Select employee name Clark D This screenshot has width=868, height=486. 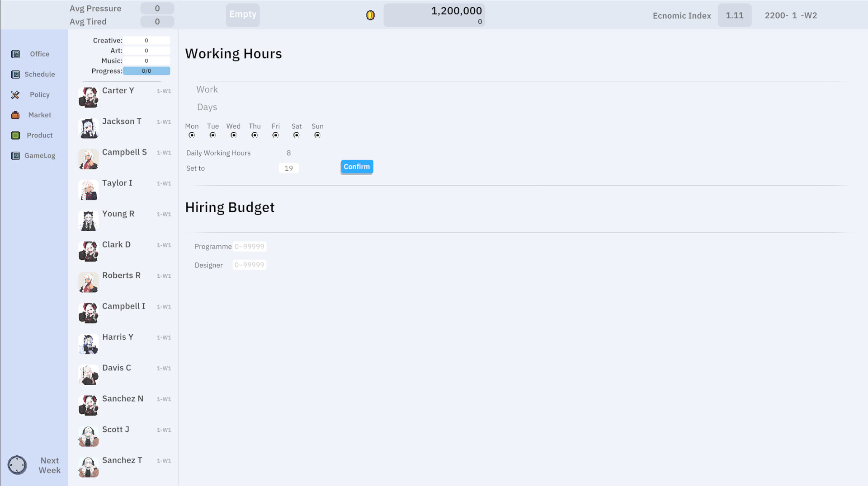pyautogui.click(x=116, y=244)
